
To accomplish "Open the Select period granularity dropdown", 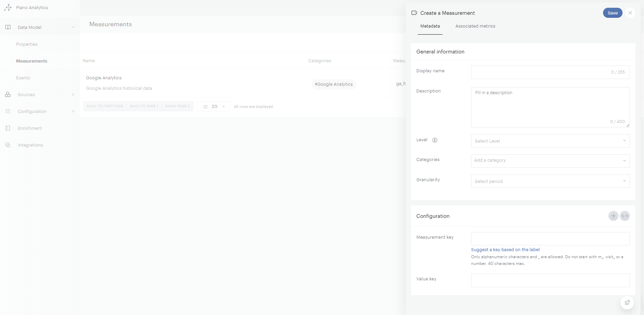I will coord(550,181).
